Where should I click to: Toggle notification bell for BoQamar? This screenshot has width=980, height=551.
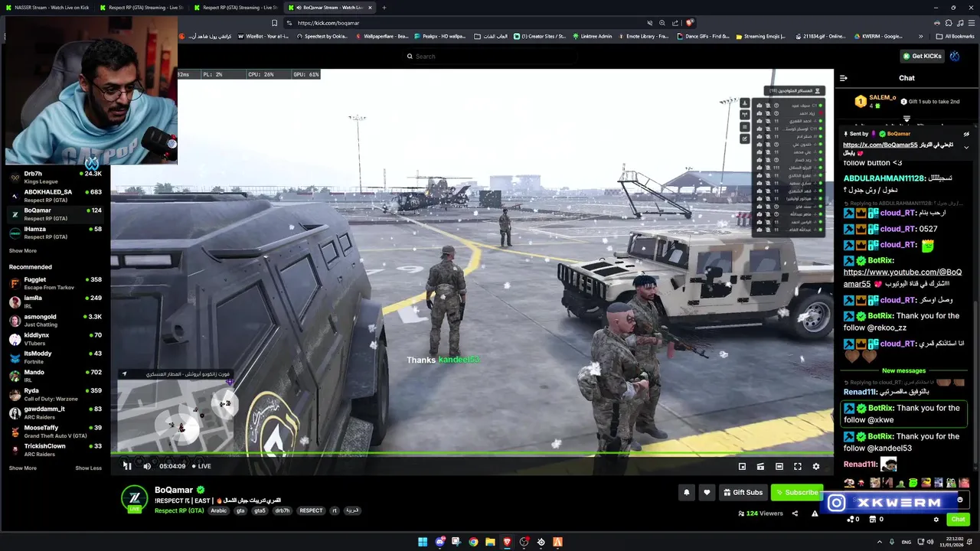tap(687, 492)
